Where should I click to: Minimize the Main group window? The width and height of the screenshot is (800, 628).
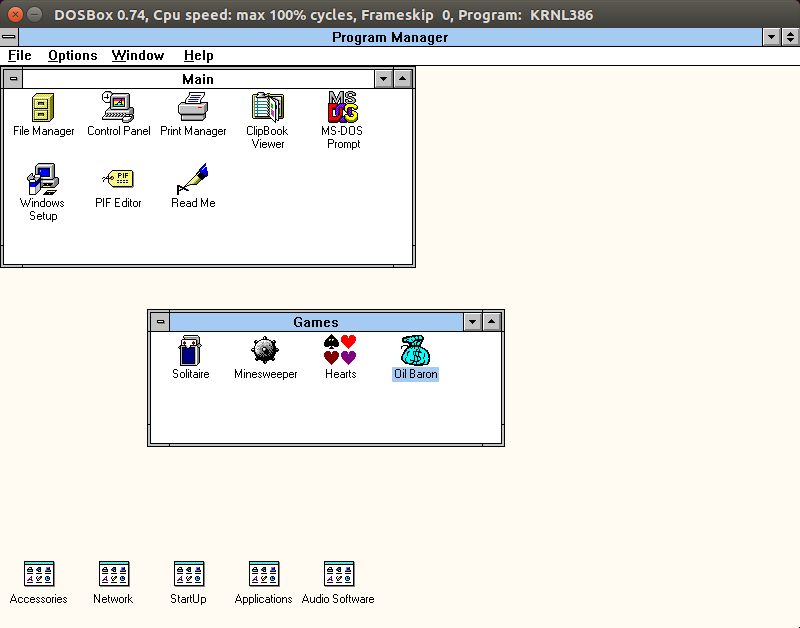(x=384, y=79)
